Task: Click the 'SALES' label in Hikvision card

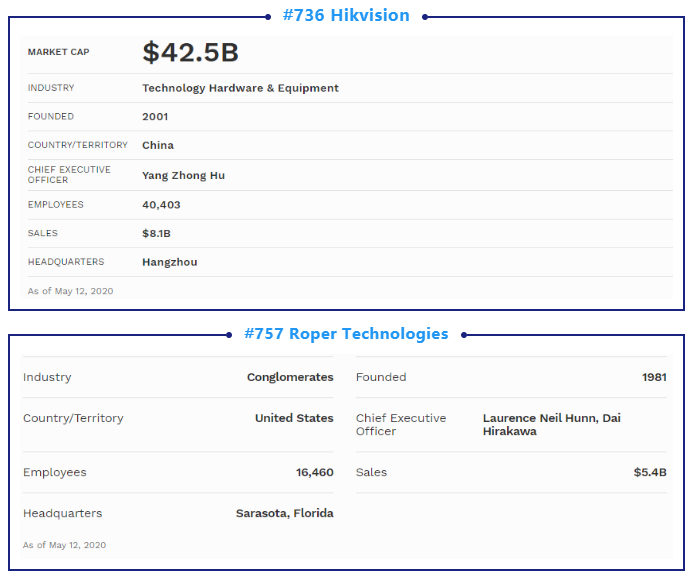Action: (43, 233)
